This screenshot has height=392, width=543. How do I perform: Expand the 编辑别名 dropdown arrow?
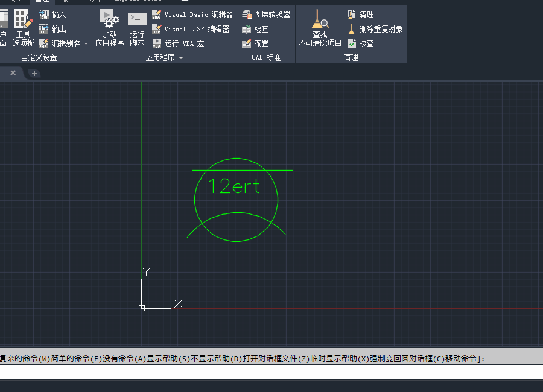(86, 43)
